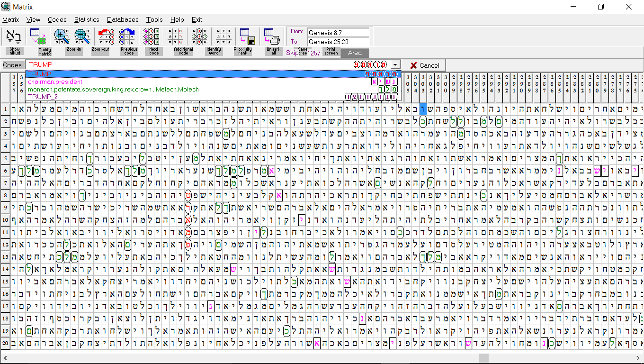Open the Matrix menu
This screenshot has width=644, height=364.
point(10,19)
